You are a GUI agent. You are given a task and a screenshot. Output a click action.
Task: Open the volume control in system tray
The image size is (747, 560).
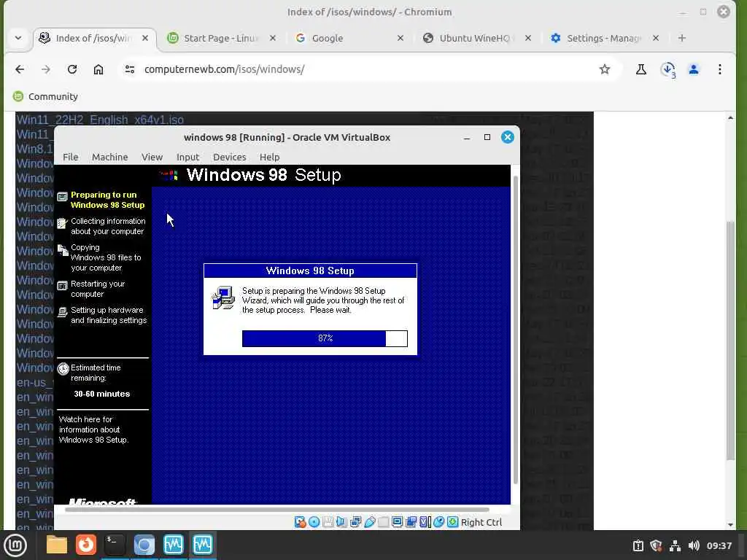coord(694,545)
